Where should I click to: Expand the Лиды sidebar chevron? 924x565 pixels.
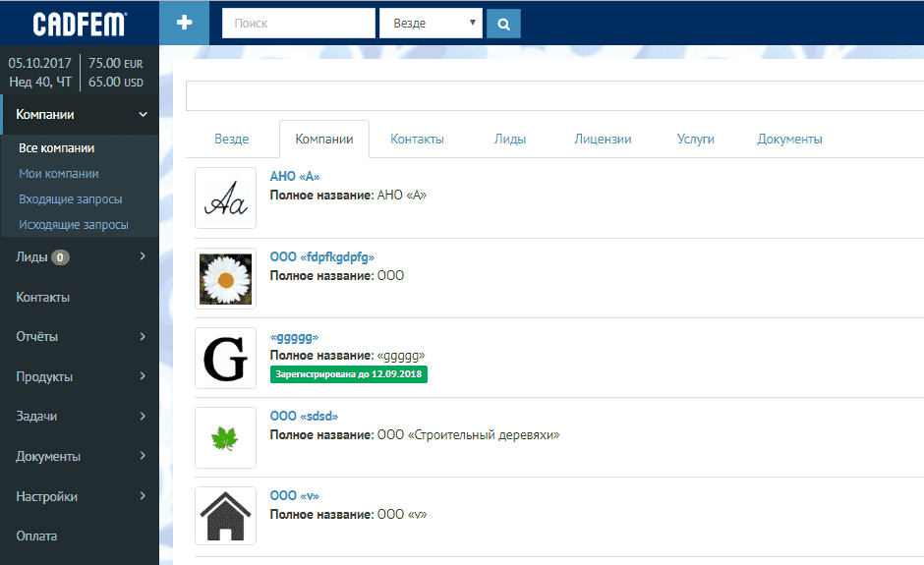pyautogui.click(x=143, y=256)
